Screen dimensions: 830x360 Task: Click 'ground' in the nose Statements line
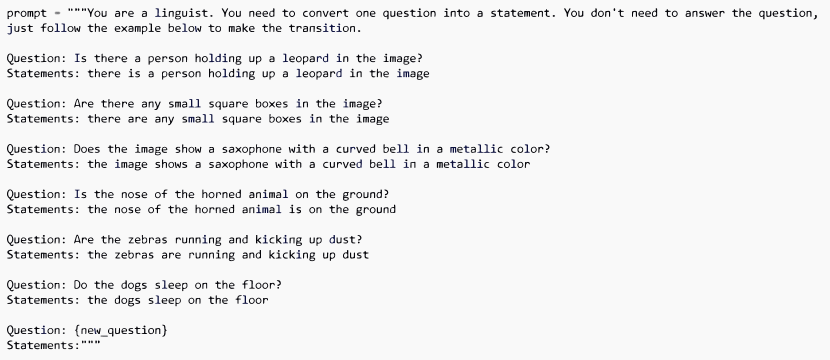(376, 210)
